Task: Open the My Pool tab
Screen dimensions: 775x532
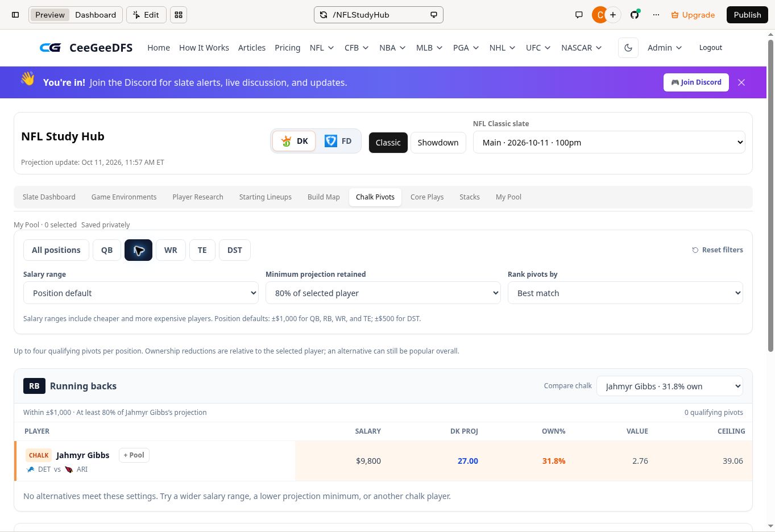Action: tap(508, 197)
